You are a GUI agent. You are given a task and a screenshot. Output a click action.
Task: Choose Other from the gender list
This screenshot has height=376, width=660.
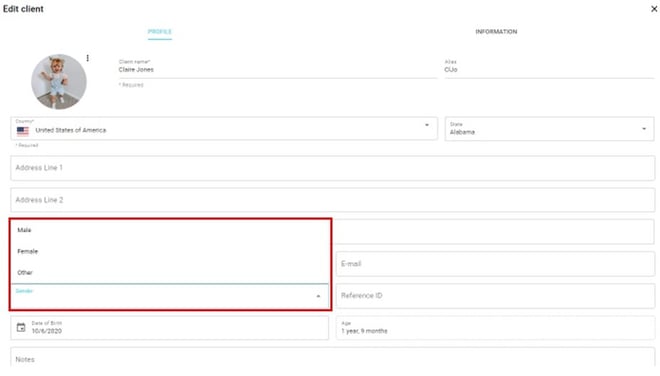(169, 272)
